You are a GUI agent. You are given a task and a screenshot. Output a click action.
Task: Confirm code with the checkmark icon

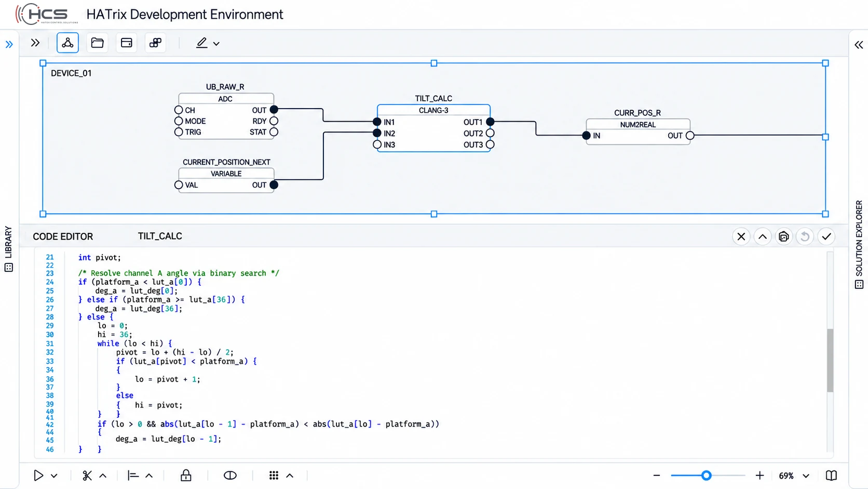click(x=826, y=237)
